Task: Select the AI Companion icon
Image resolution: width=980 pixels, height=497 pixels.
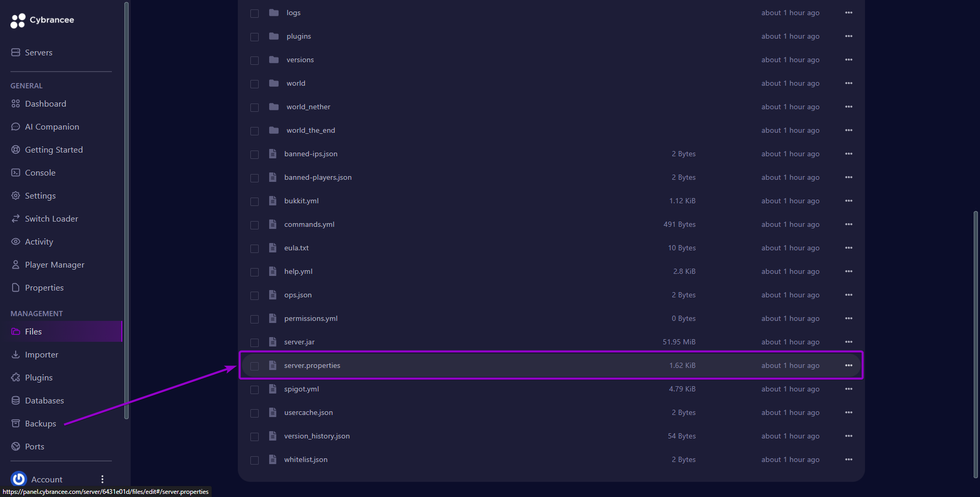Action: click(x=16, y=126)
